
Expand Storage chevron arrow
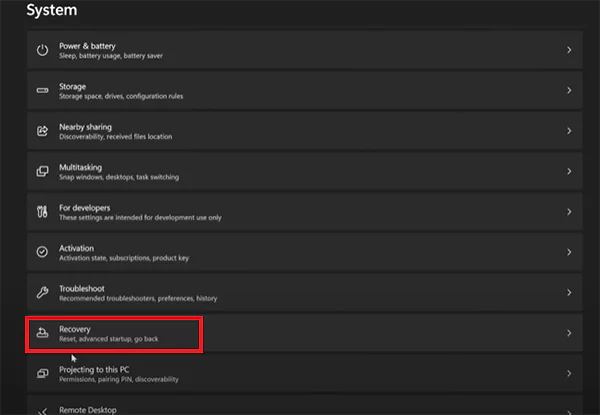click(x=569, y=91)
